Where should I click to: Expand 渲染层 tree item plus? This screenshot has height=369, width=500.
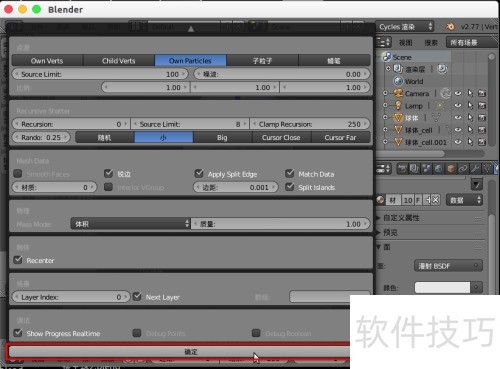click(x=388, y=69)
